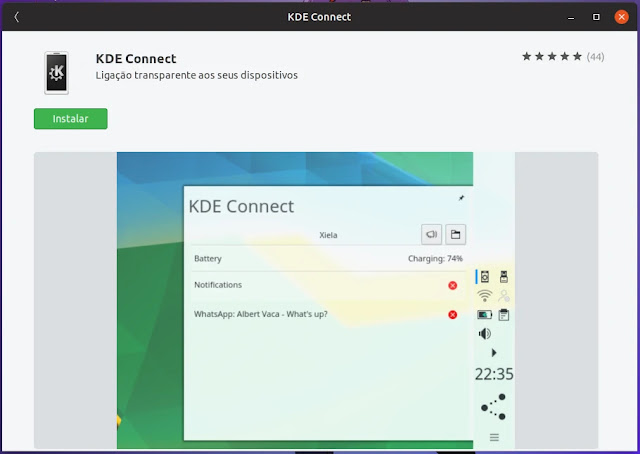Select subtitle Ligação transparente aos seus dispositivos
The image size is (640, 454).
click(x=197, y=76)
